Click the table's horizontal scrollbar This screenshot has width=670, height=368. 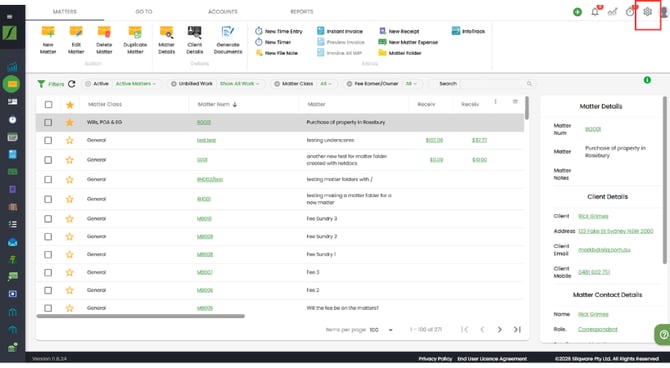(x=141, y=316)
